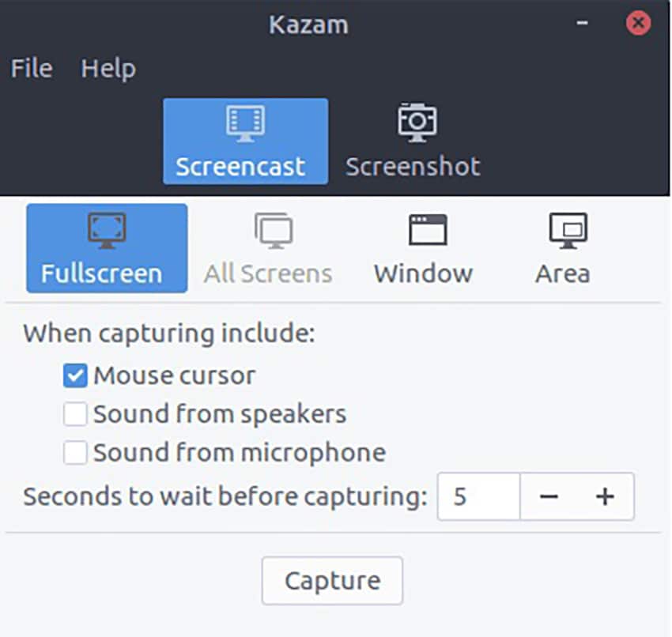Screen dimensions: 672x637
Task: Decrease wait seconds with minus button
Action: [x=549, y=496]
